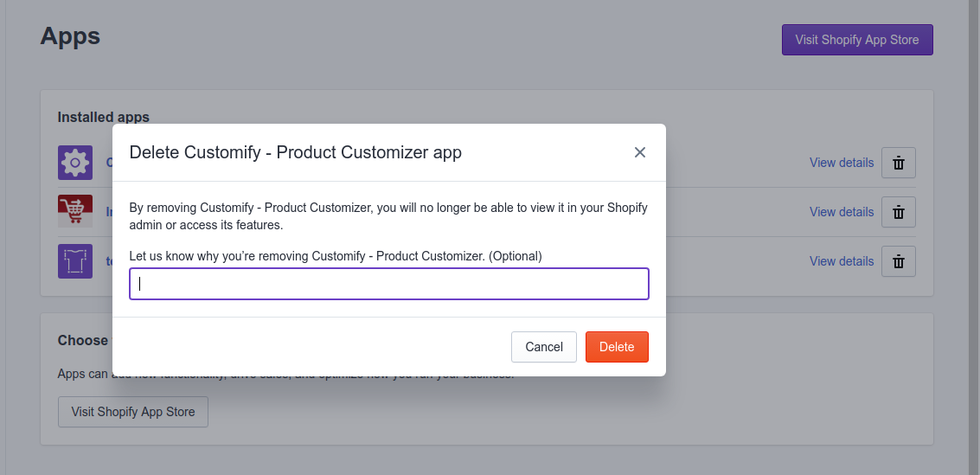980x475 pixels.
Task: View details of the first installed app
Action: [x=842, y=163]
